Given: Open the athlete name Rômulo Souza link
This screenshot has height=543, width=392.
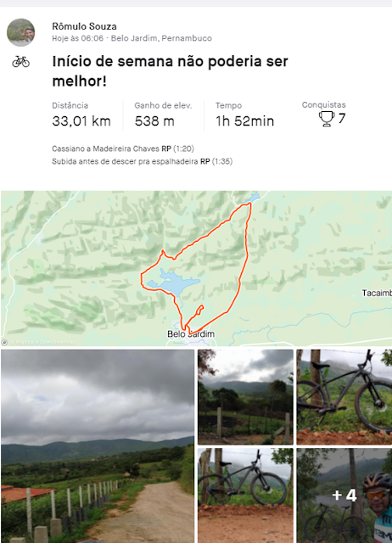Looking at the screenshot, I should [x=84, y=26].
